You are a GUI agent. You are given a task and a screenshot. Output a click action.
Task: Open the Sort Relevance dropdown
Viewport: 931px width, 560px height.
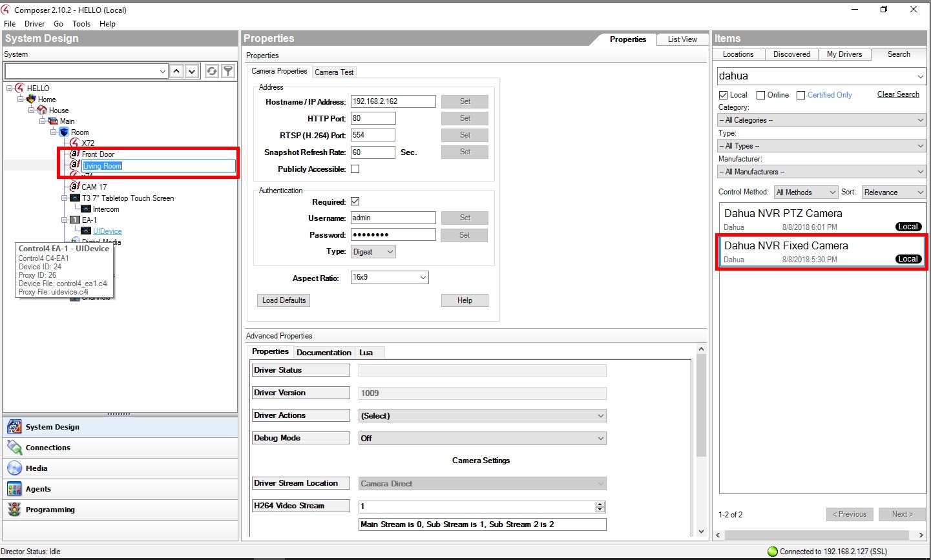pyautogui.click(x=894, y=192)
